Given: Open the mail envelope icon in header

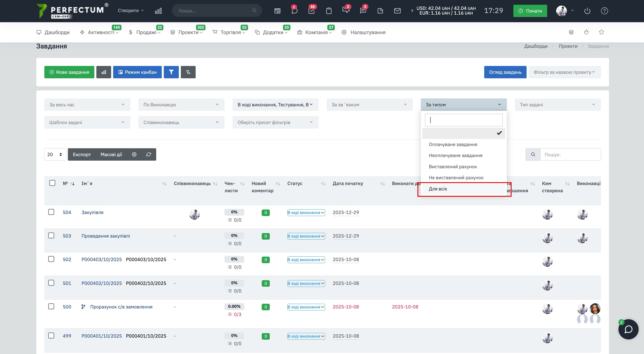Looking at the screenshot, I should click(397, 11).
